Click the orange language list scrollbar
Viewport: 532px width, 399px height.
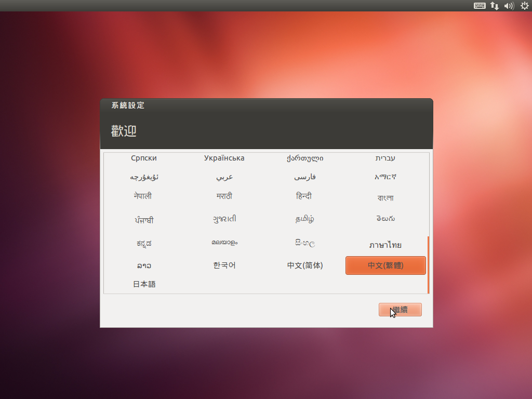(x=428, y=264)
